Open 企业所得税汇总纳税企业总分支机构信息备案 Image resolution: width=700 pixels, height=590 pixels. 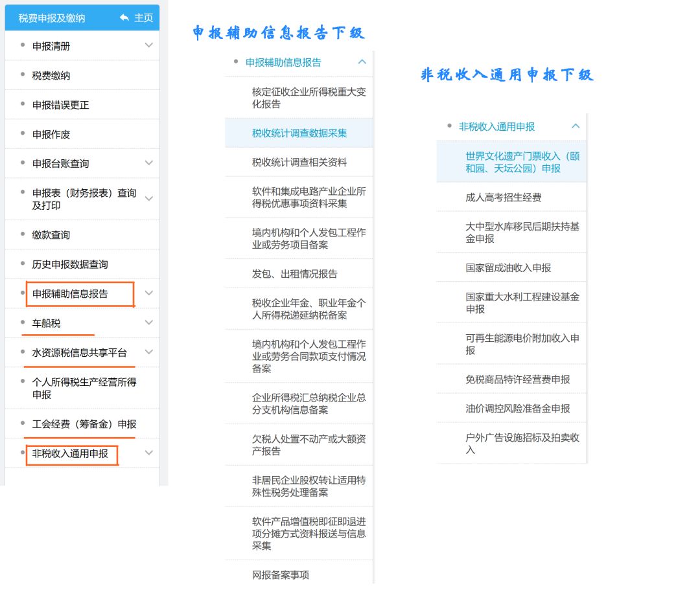click(x=309, y=403)
